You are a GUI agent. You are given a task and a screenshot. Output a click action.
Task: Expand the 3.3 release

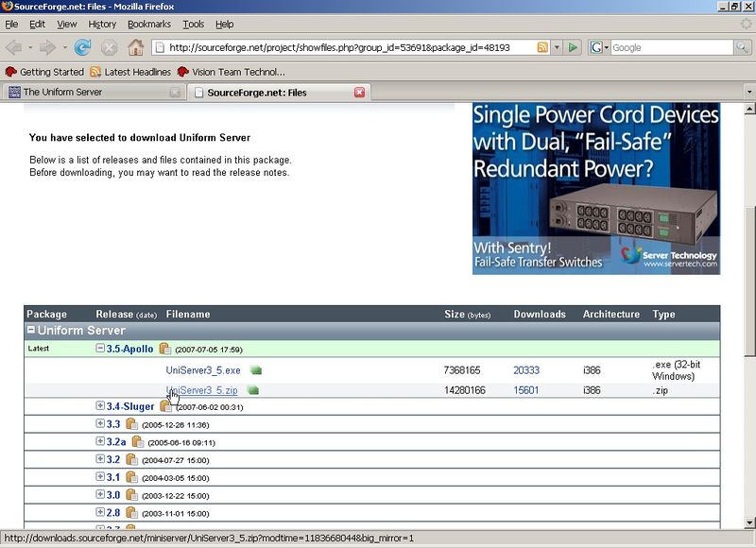click(100, 423)
